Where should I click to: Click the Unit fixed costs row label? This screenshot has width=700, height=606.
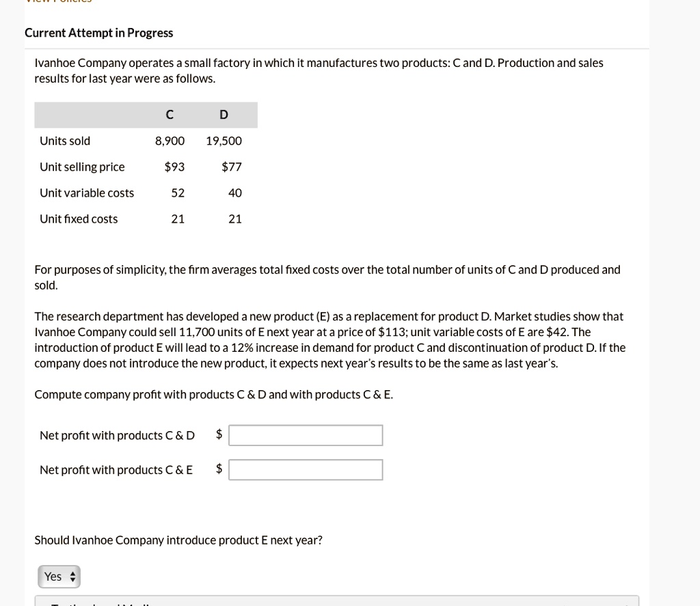click(x=79, y=219)
